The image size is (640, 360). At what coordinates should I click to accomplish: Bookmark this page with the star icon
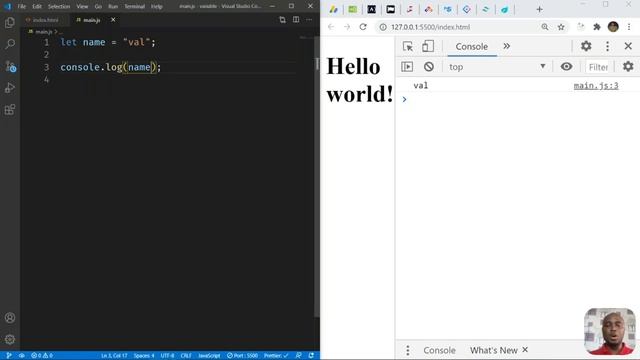click(x=561, y=27)
